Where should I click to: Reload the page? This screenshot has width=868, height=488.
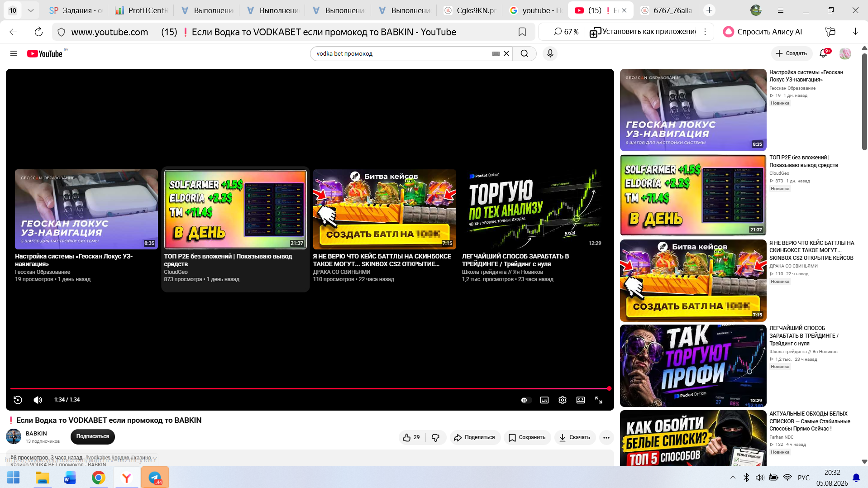tap(38, 32)
